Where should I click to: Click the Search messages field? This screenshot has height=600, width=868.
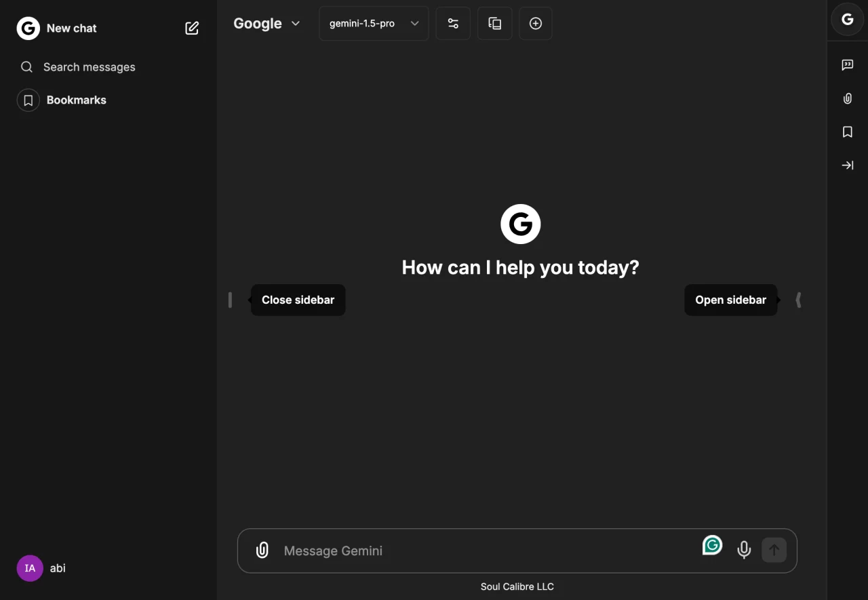tap(108, 66)
